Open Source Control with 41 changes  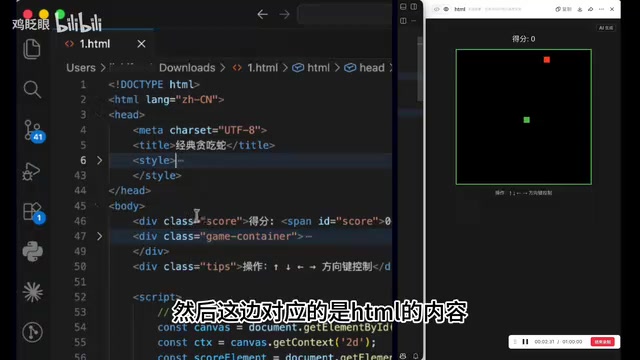point(33,130)
